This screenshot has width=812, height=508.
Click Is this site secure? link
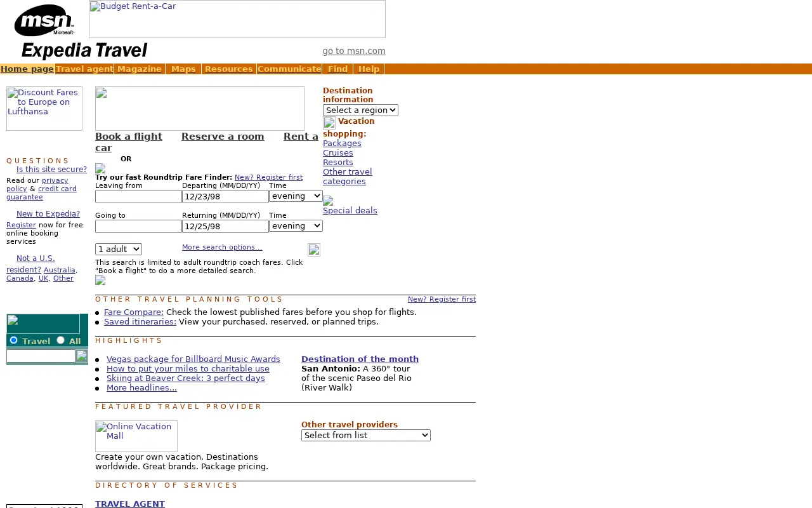pos(51,170)
